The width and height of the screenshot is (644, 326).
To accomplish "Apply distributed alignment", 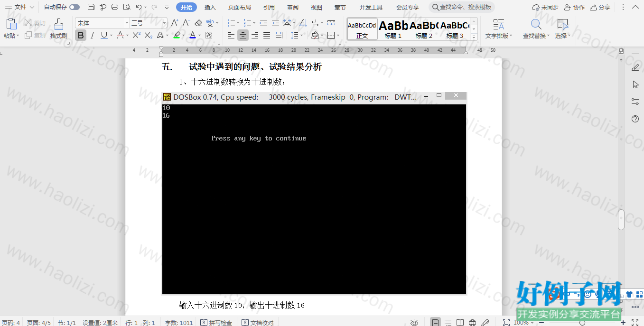I will pyautogui.click(x=279, y=35).
